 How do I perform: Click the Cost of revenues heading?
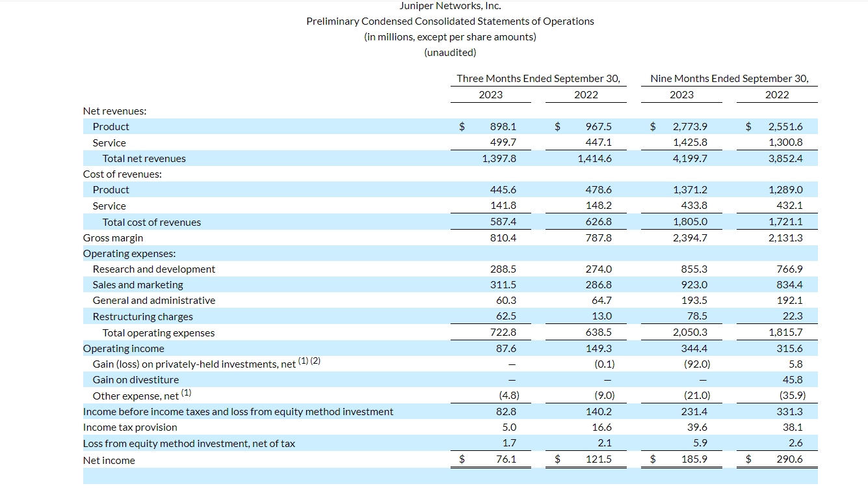coord(122,174)
